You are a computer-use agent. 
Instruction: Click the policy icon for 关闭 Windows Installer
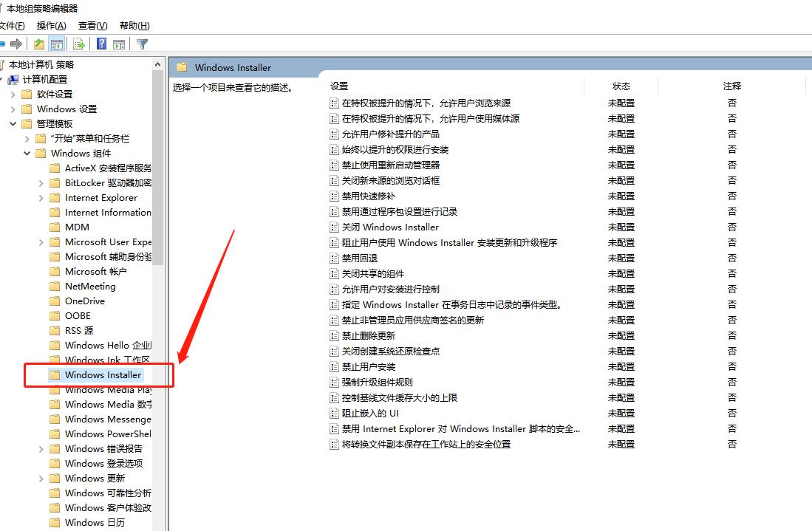click(334, 227)
